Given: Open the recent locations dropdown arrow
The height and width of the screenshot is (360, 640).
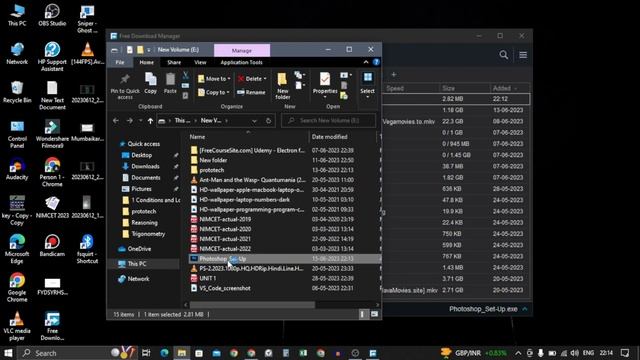Looking at the screenshot, I should [x=140, y=121].
